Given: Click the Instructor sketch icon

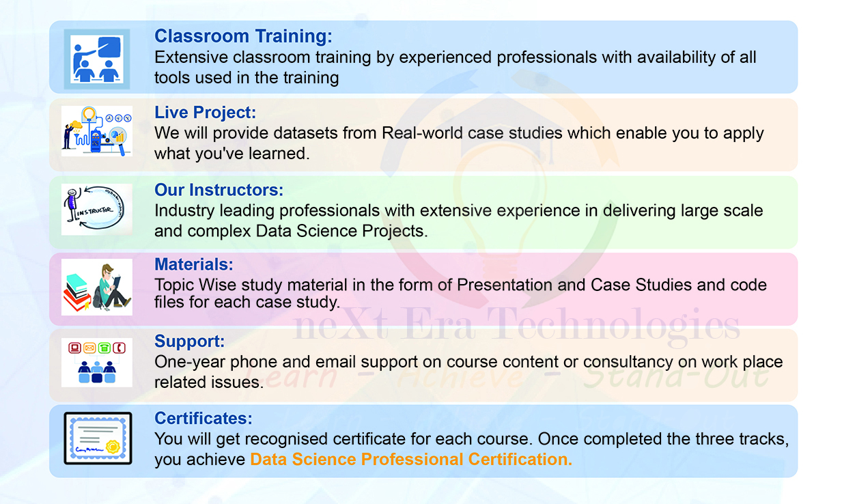Looking at the screenshot, I should click(x=96, y=209).
